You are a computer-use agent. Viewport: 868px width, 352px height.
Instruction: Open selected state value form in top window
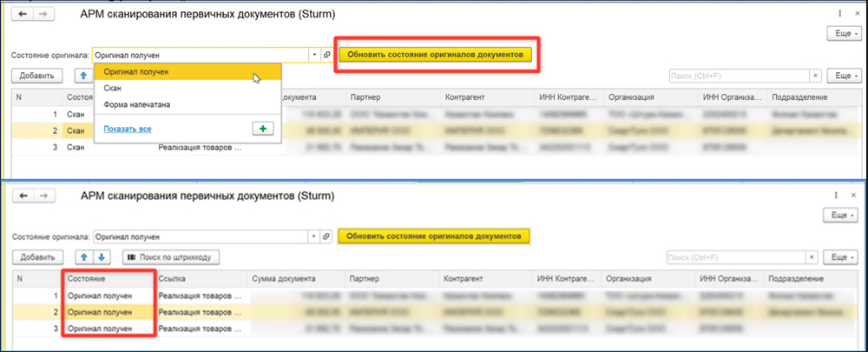326,55
